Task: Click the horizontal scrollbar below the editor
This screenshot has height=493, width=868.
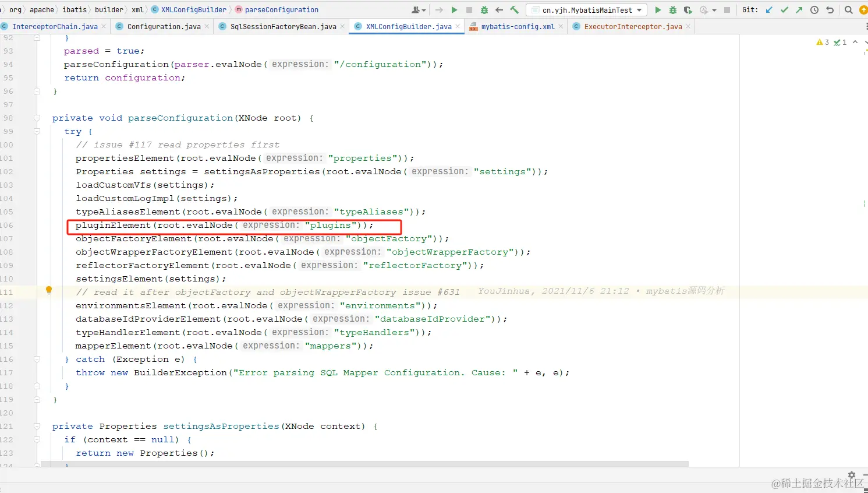Action: coord(364,464)
